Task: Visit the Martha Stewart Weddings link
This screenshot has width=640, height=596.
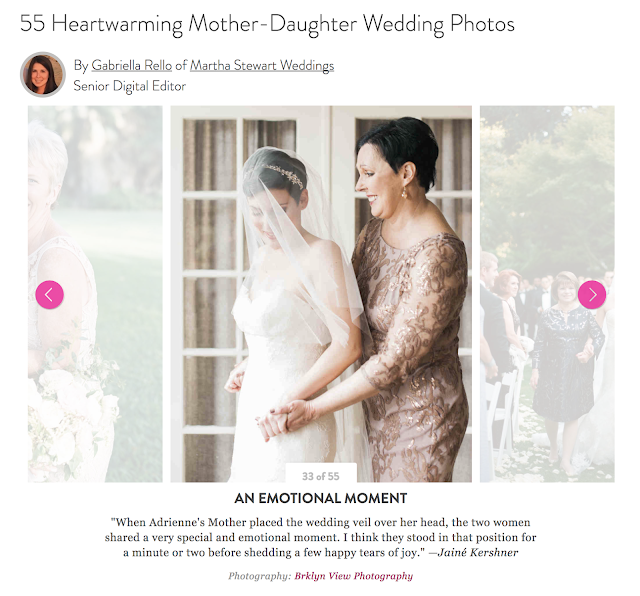Action: click(262, 65)
